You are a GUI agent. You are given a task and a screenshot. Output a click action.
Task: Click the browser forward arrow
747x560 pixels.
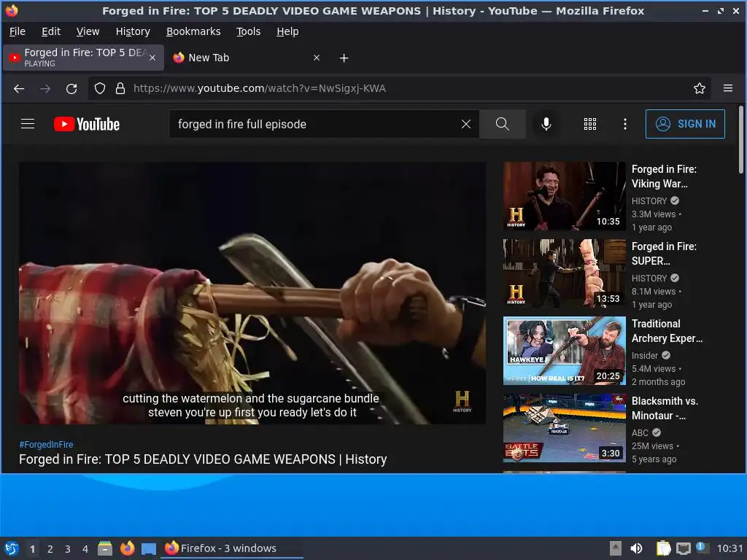[x=45, y=88]
